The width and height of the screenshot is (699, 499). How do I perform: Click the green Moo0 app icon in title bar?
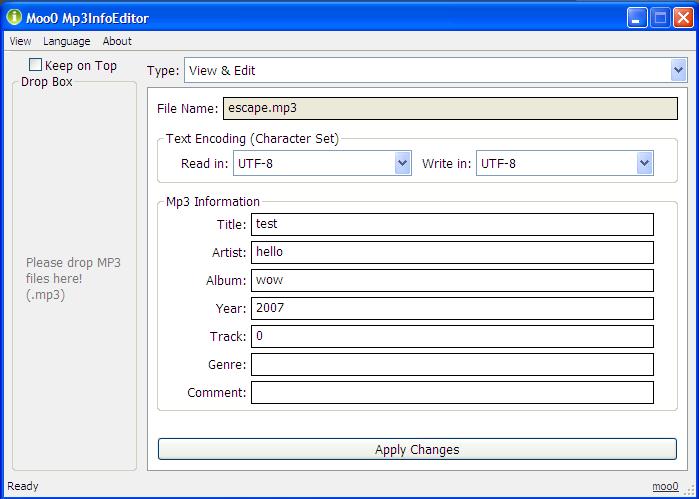14,17
